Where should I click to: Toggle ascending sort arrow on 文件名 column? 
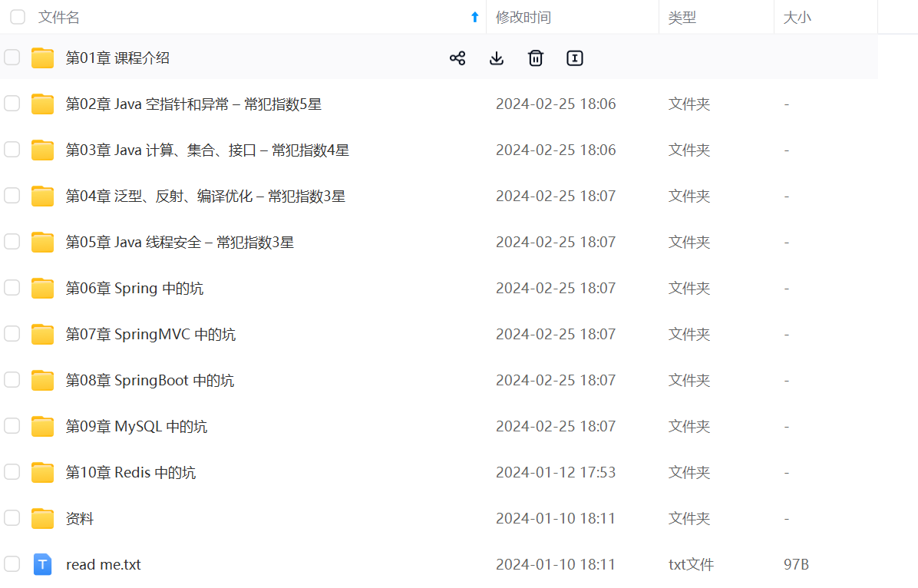coord(475,18)
